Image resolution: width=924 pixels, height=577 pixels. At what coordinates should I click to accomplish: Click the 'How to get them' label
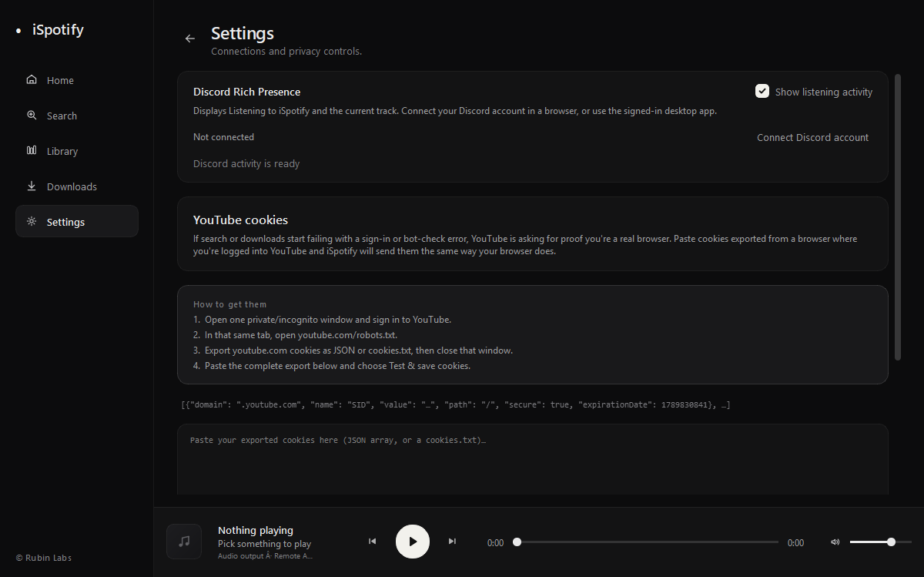pos(229,304)
